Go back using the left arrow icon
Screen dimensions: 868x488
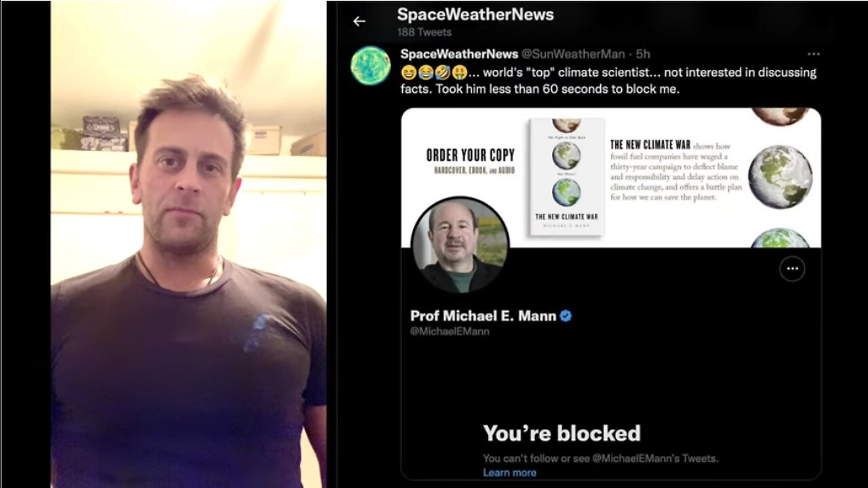[359, 21]
